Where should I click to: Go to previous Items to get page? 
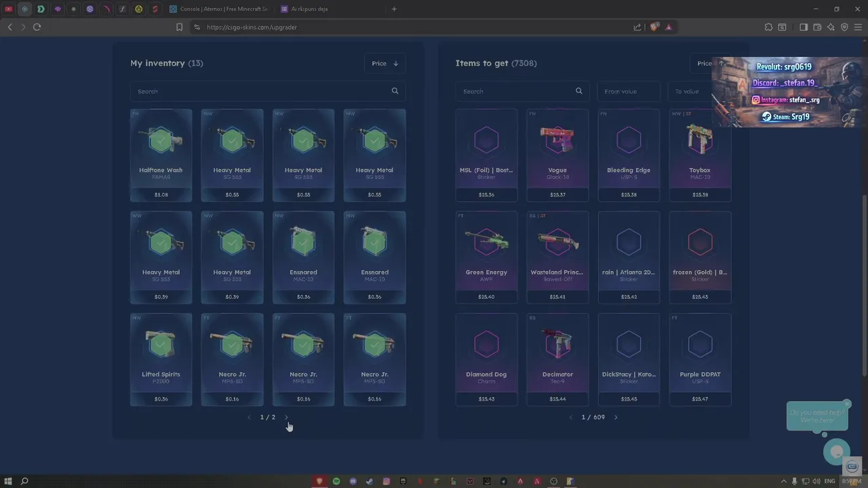pos(570,418)
